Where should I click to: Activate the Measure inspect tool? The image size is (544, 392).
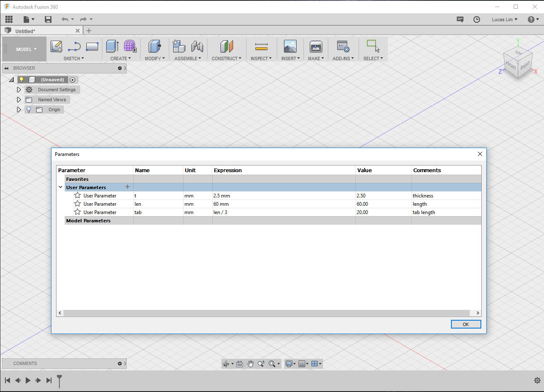261,46
